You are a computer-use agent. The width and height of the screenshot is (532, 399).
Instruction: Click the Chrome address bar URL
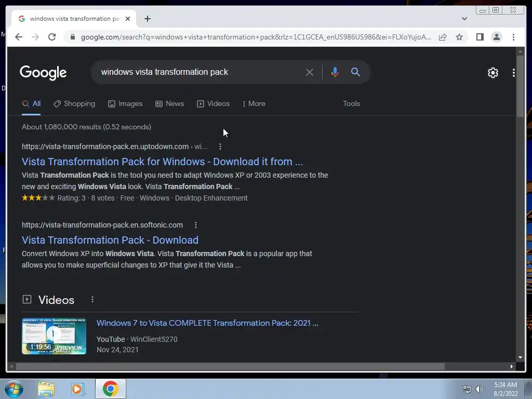(x=256, y=37)
